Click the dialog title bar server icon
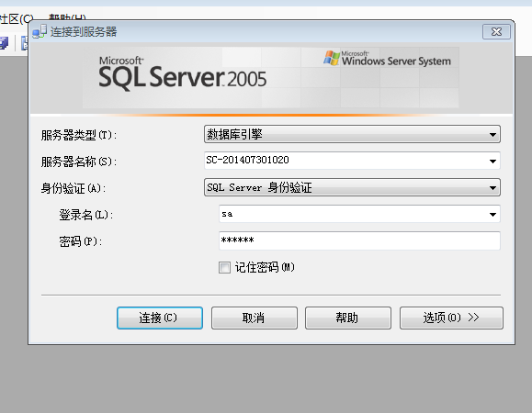The image size is (532, 413). 40,31
